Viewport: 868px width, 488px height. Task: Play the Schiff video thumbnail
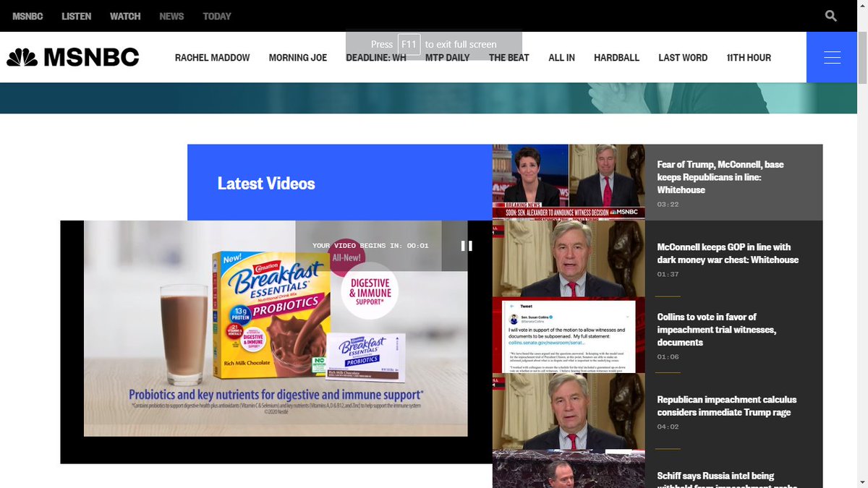(x=569, y=469)
